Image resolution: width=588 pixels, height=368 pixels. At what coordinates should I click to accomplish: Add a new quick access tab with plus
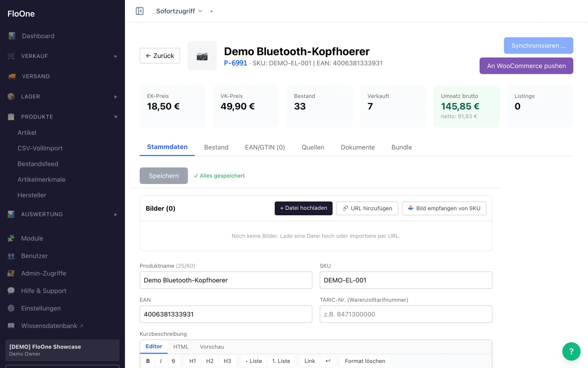pos(211,11)
